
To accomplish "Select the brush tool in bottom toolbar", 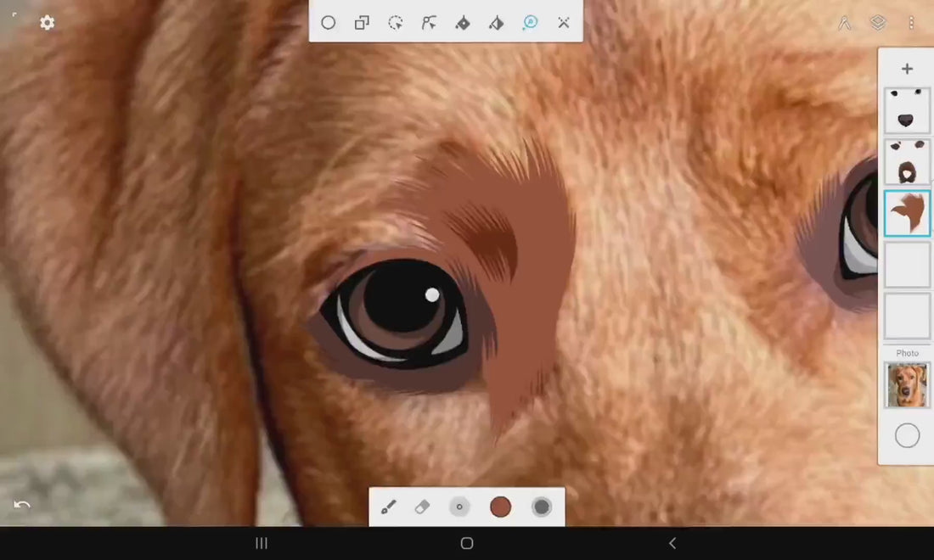I will click(388, 507).
